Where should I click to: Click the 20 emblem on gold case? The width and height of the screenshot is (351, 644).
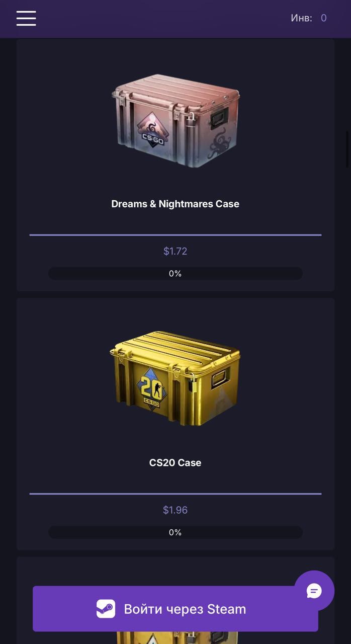click(151, 388)
